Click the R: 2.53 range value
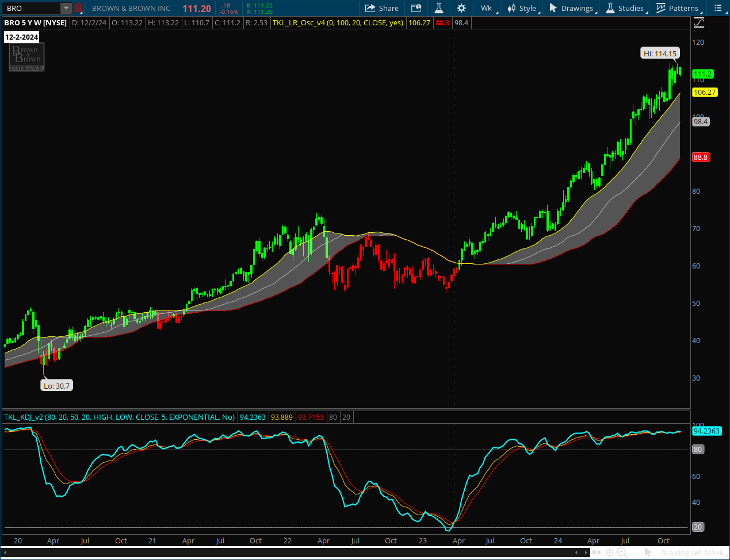 [257, 22]
